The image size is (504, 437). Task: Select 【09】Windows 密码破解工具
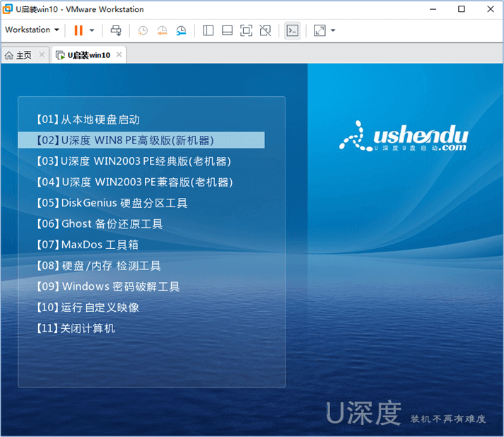click(107, 286)
